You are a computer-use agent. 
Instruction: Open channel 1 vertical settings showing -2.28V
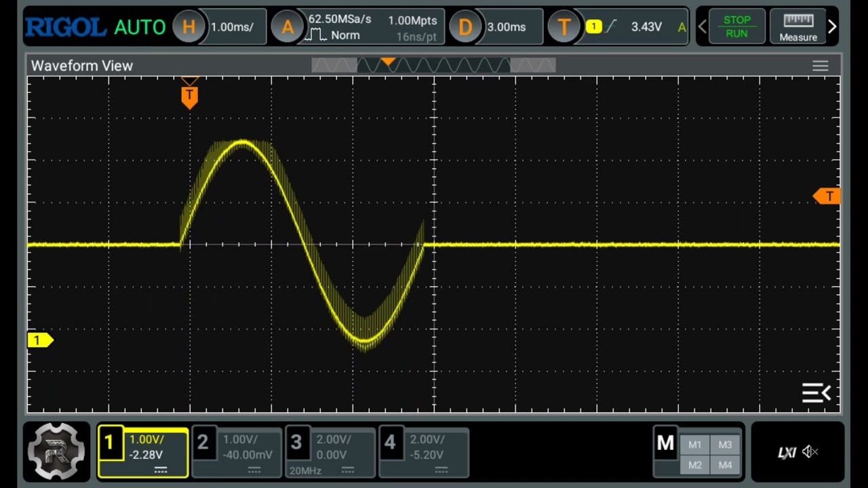[x=142, y=451]
